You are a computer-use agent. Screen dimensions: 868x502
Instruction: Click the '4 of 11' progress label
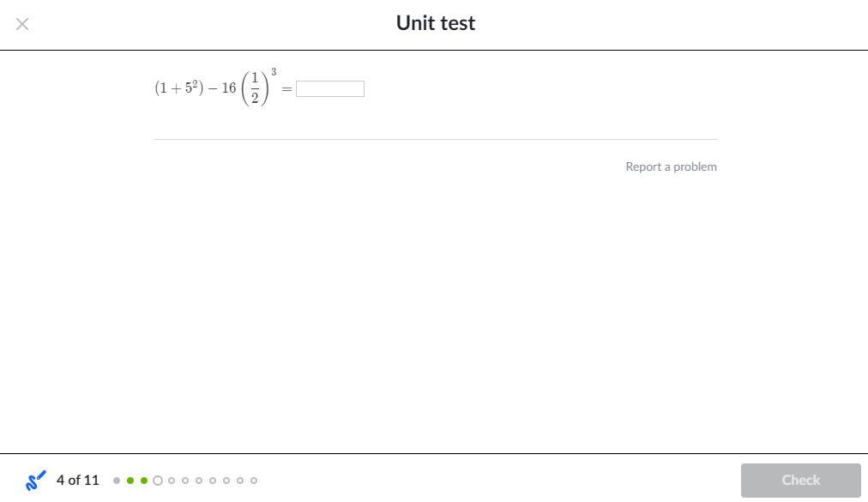pyautogui.click(x=78, y=481)
